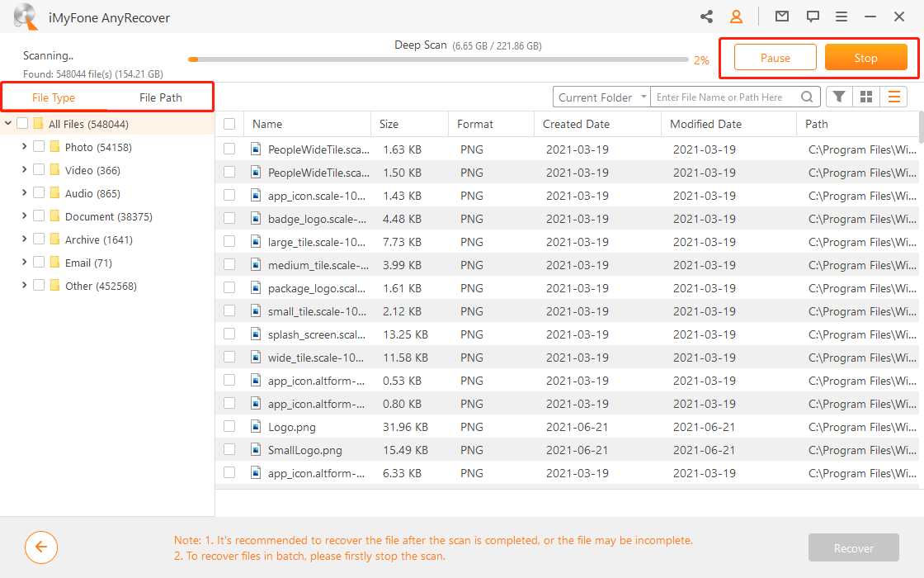Click the search magnifier icon
The image size is (924, 578).
808,97
